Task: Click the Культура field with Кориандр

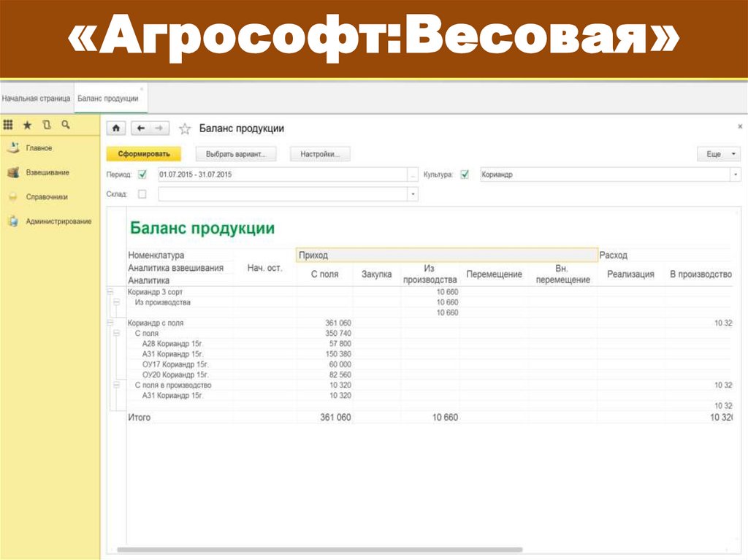Action: pos(606,174)
